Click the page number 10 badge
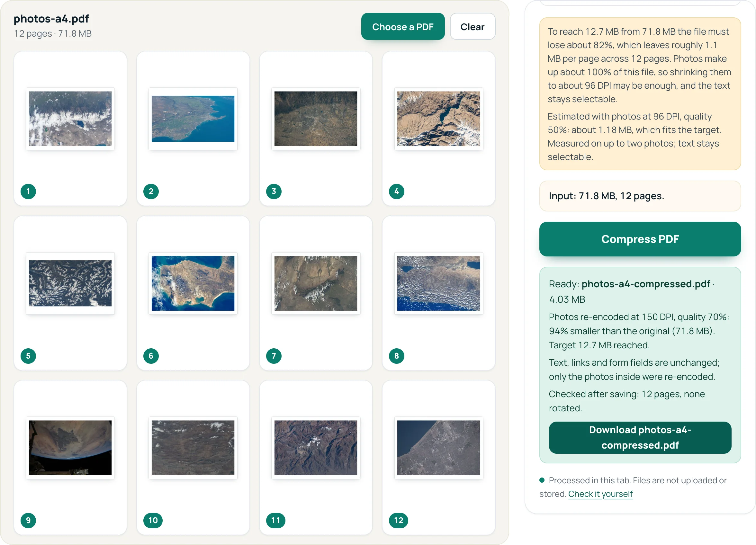This screenshot has height=545, width=756. coord(153,520)
